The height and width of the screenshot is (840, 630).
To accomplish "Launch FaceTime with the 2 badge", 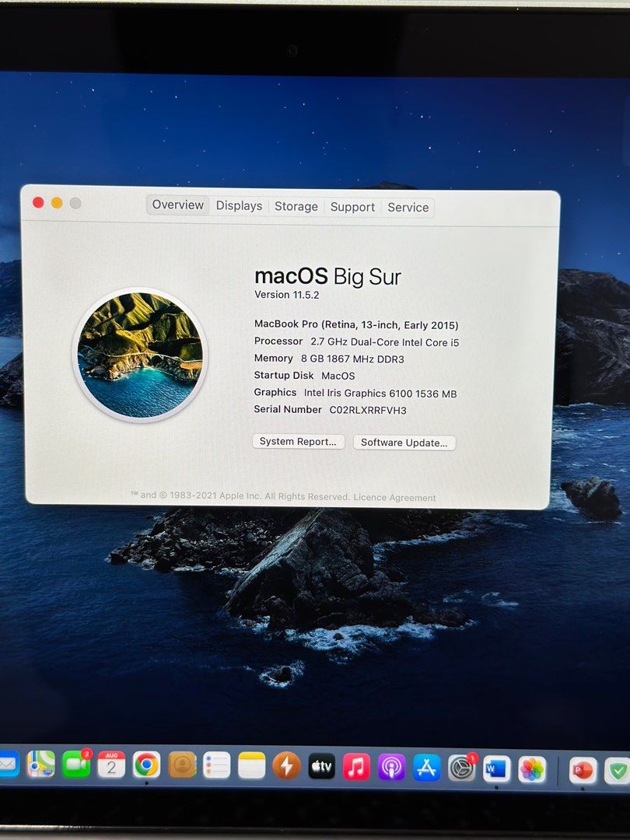I will tap(76, 764).
